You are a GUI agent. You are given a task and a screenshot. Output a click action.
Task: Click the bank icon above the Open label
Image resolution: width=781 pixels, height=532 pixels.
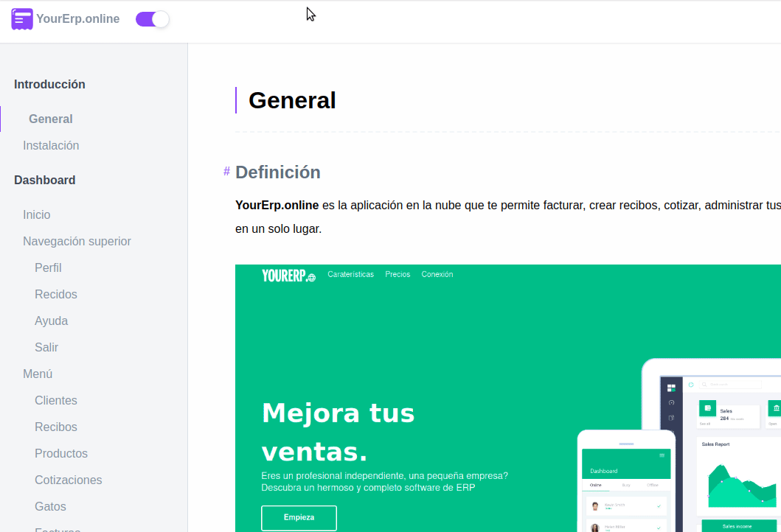click(777, 407)
